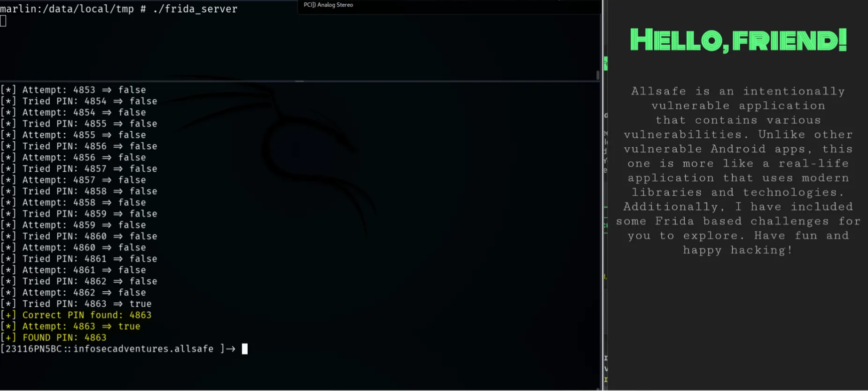The width and height of the screenshot is (868, 391).
Task: Click the cursor block after the allsafe prompt
Action: tap(244, 349)
